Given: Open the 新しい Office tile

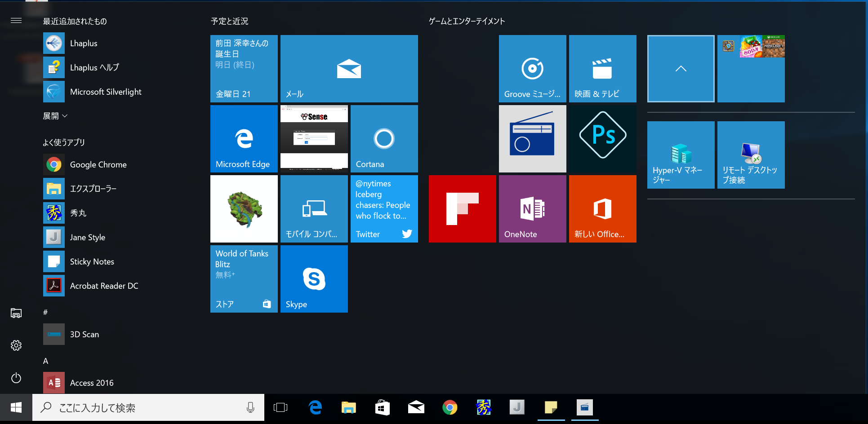Looking at the screenshot, I should tap(603, 209).
